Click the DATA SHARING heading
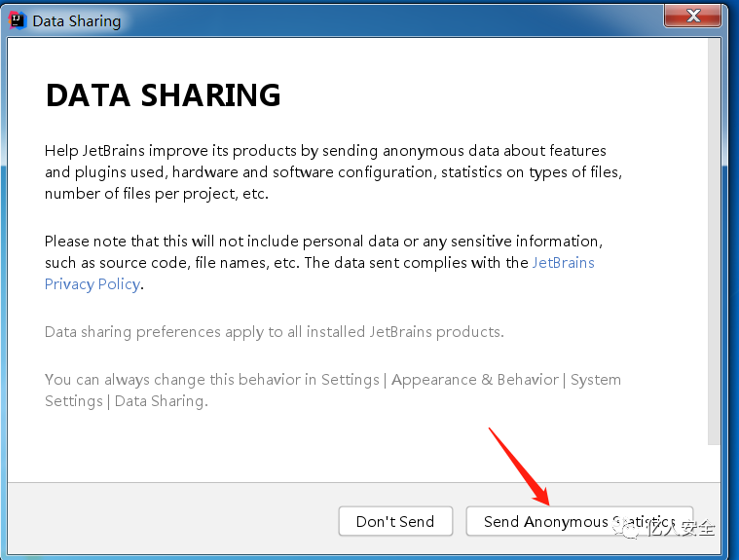 pyautogui.click(x=163, y=95)
